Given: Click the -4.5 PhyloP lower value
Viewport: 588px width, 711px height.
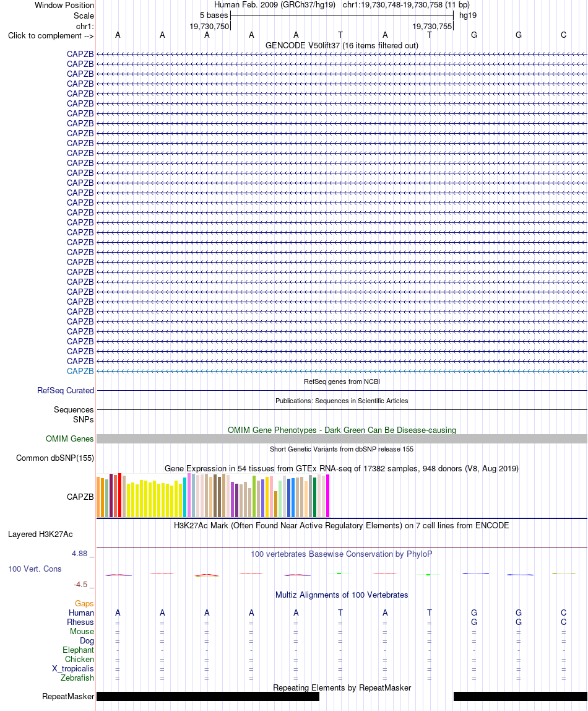Looking at the screenshot, I should 80,585.
